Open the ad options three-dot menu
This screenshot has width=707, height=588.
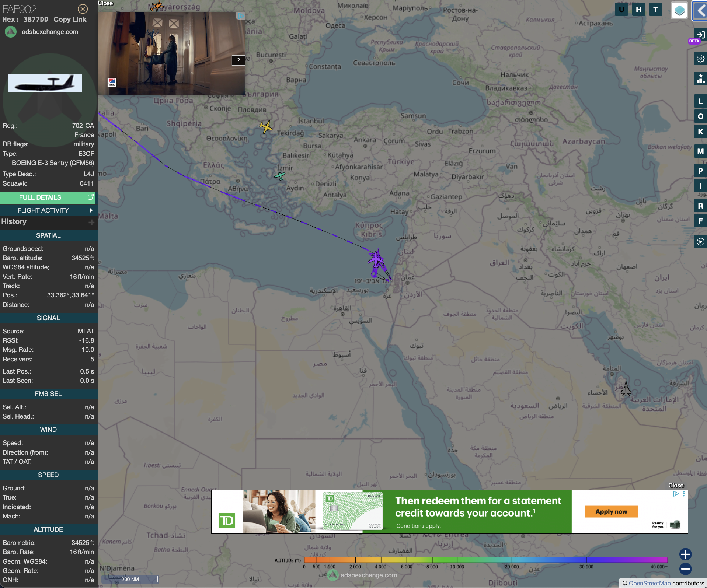click(684, 494)
